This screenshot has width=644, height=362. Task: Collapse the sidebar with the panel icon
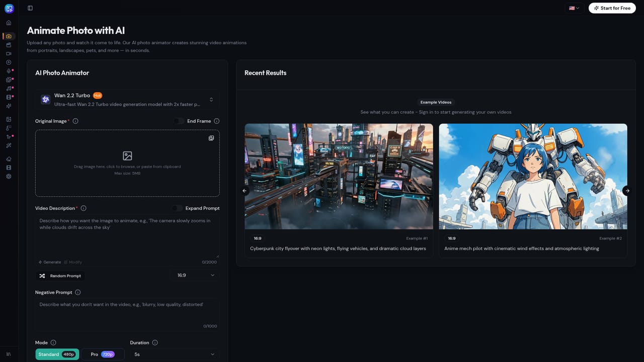30,8
